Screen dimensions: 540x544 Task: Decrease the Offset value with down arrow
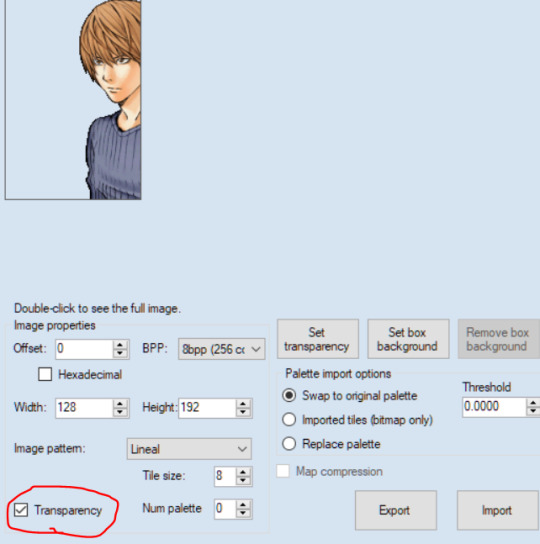120,353
